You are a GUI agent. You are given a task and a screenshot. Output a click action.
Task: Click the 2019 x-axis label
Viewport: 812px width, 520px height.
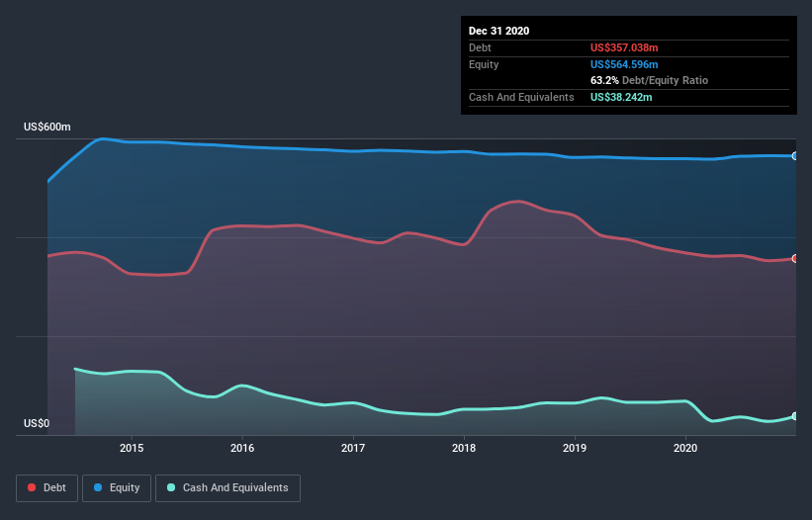[575, 448]
